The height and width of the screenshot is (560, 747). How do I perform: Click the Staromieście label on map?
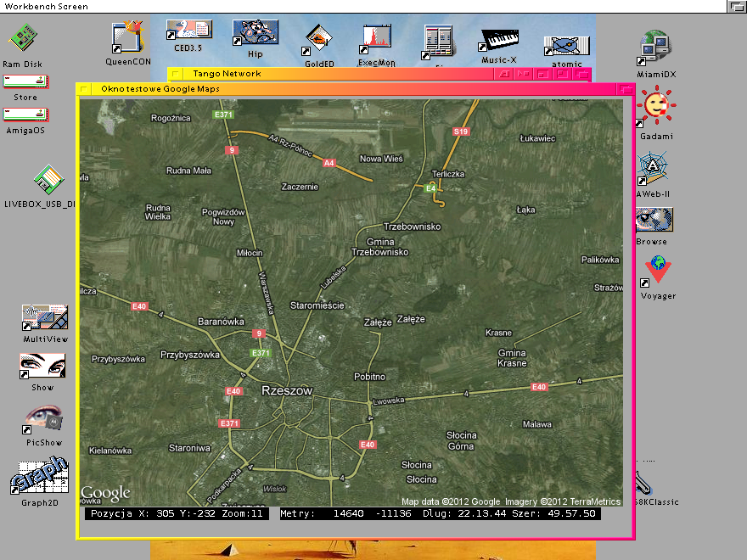(317, 305)
